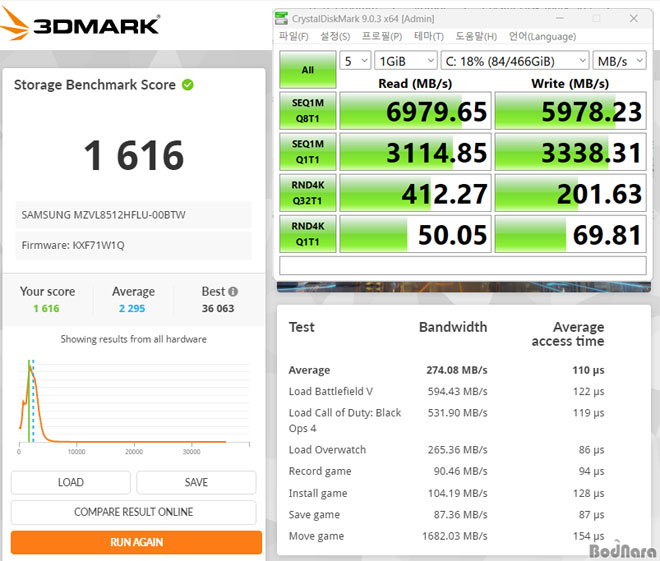Click the empty status text field in CrystalDiskMark
The width and height of the screenshot is (660, 561).
point(463,265)
